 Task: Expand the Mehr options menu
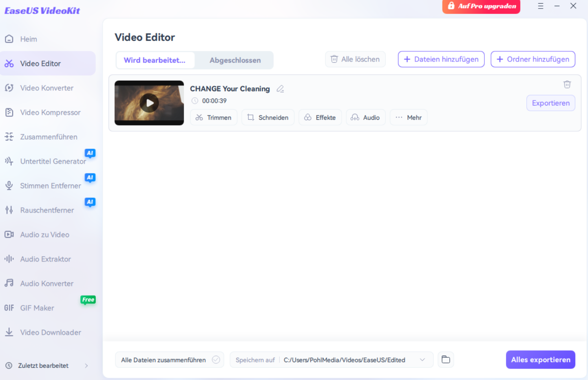point(409,117)
